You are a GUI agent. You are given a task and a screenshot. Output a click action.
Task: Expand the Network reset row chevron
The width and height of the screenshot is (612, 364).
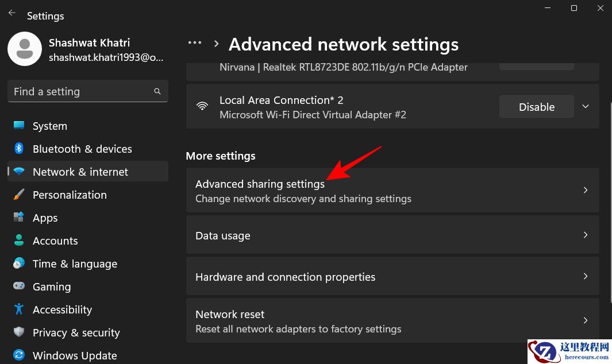[x=585, y=320]
